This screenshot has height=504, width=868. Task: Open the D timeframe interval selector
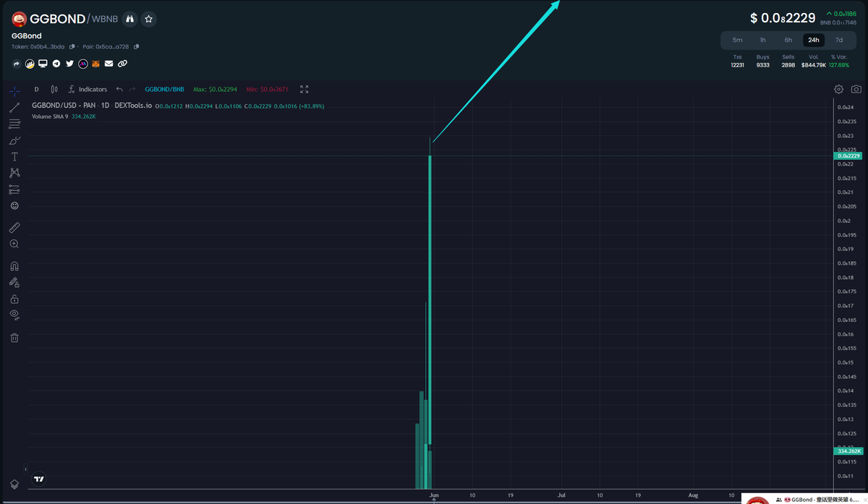click(x=36, y=90)
